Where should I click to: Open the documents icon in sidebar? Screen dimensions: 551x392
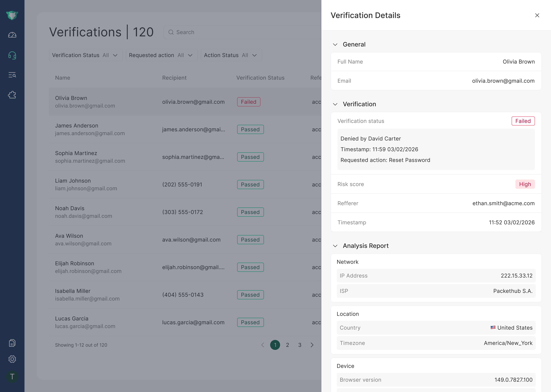pos(12,343)
